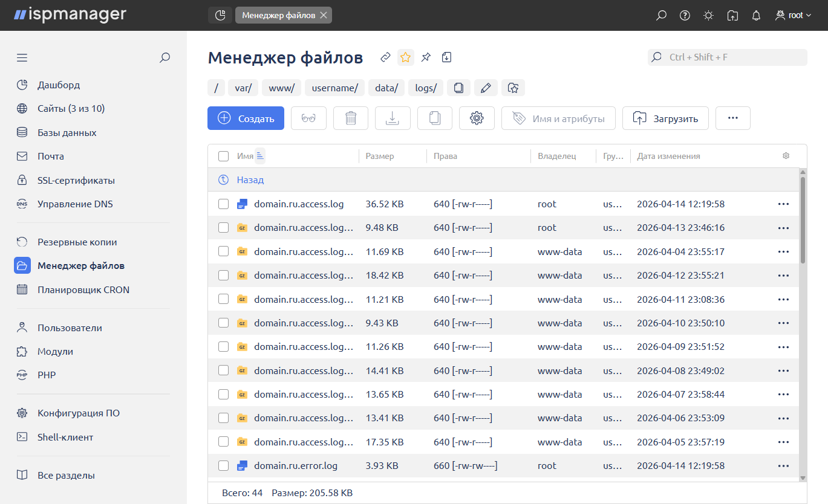828x504 pixels.
Task: Open the root user dropdown menu
Action: [794, 16]
